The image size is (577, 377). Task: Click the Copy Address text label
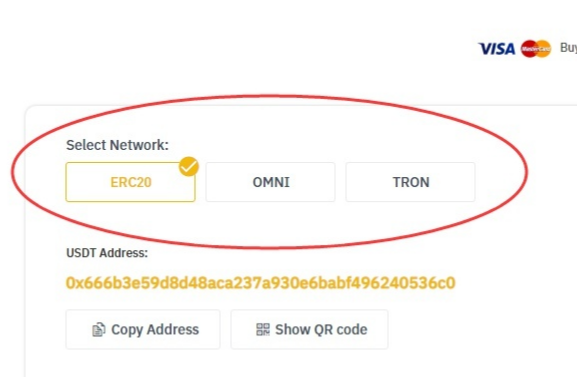[x=155, y=330]
